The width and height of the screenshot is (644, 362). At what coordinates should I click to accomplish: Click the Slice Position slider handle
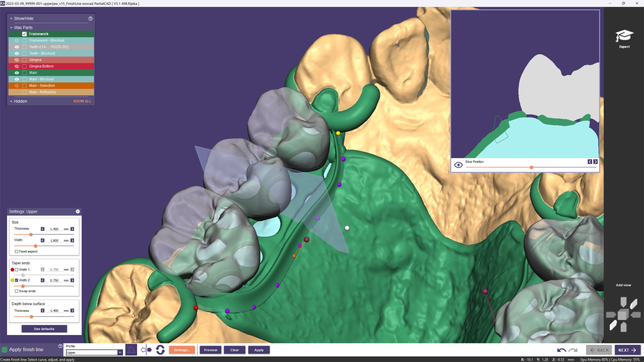[x=531, y=167]
